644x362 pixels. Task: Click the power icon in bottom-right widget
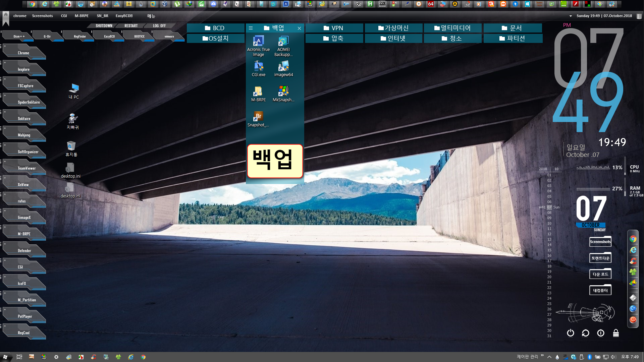pyautogui.click(x=570, y=333)
